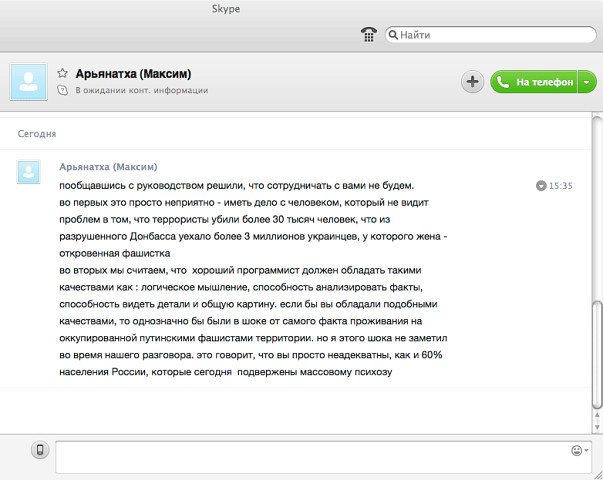Open the Skype dial pad
The width and height of the screenshot is (603, 480).
368,34
